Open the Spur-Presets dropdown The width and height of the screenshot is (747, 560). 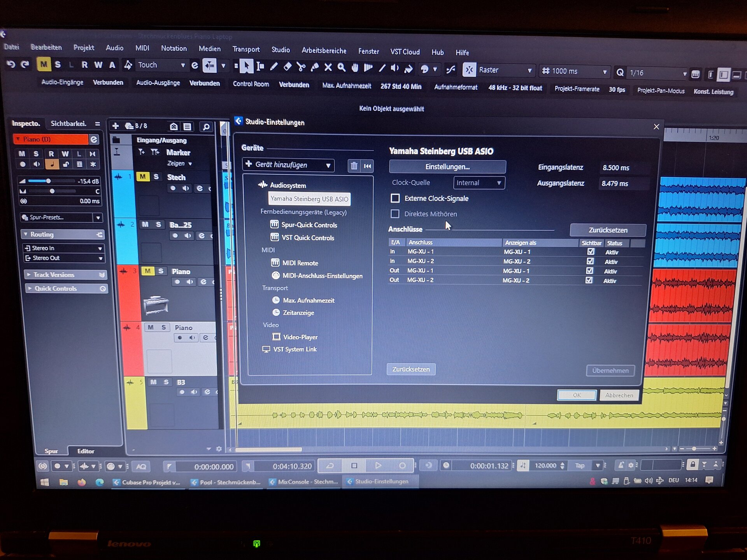61,217
